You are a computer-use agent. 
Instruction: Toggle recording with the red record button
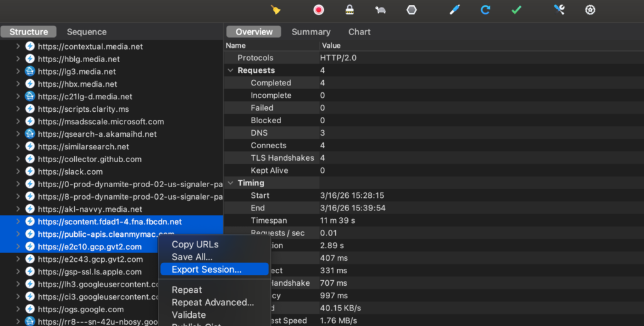coord(319,9)
